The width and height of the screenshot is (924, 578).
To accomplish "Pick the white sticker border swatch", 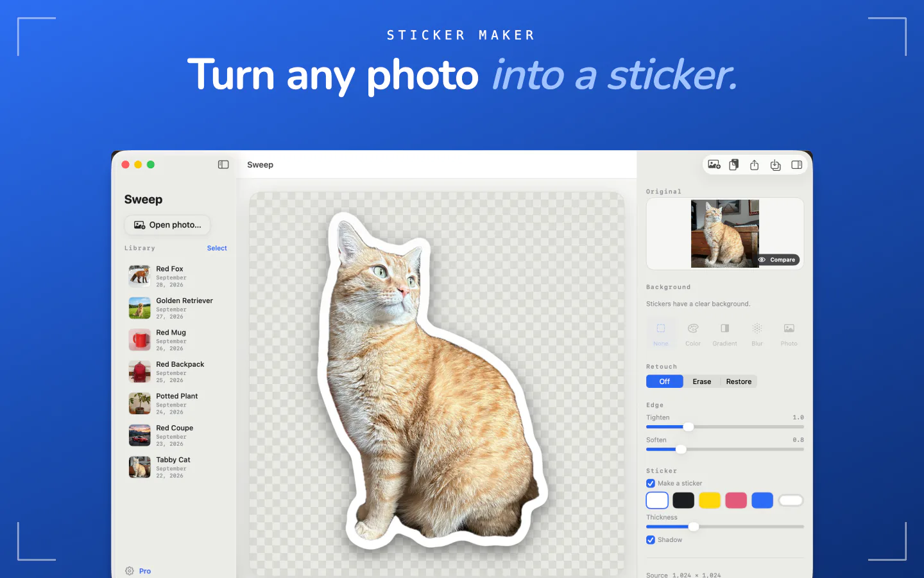I will point(657,500).
